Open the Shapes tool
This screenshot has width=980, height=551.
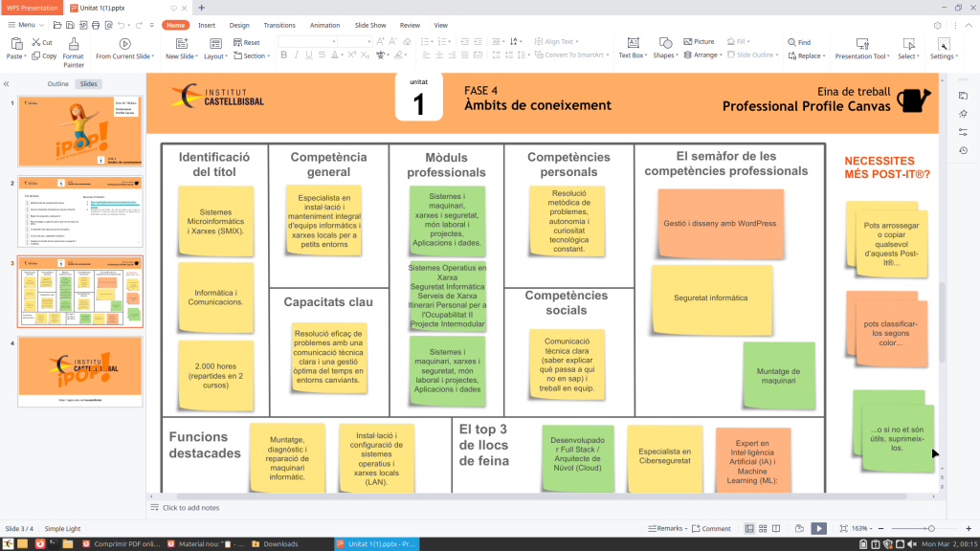(664, 43)
